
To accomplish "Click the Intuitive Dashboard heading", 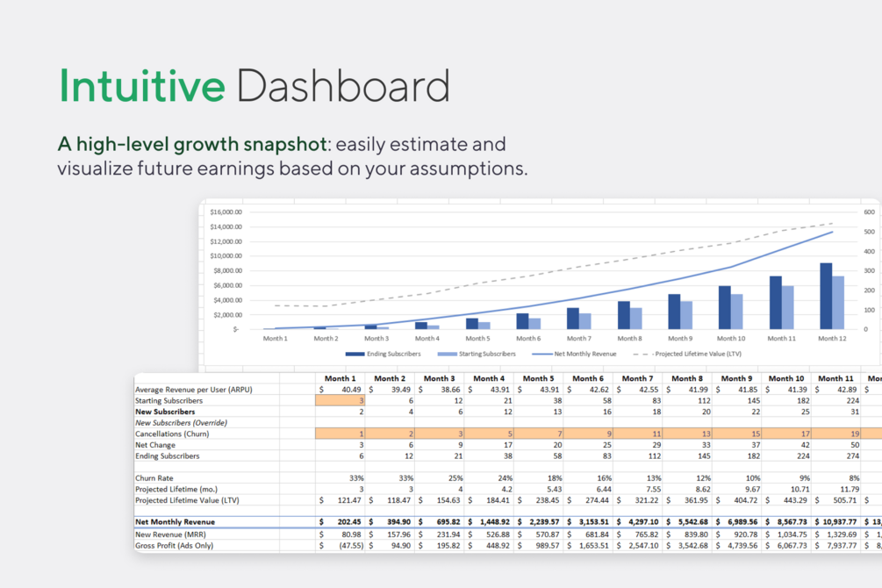I will (x=255, y=86).
